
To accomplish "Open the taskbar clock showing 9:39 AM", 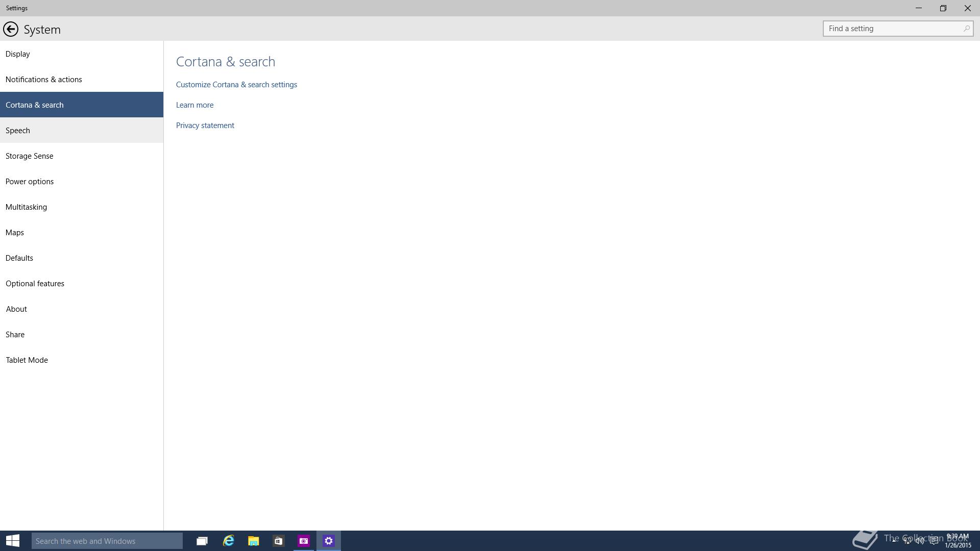I will 958,541.
